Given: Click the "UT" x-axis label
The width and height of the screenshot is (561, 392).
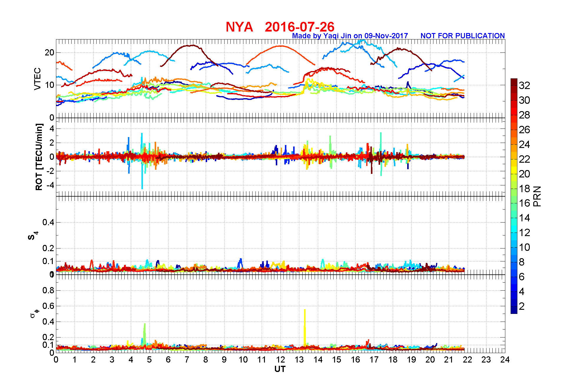Looking at the screenshot, I should point(280,369).
